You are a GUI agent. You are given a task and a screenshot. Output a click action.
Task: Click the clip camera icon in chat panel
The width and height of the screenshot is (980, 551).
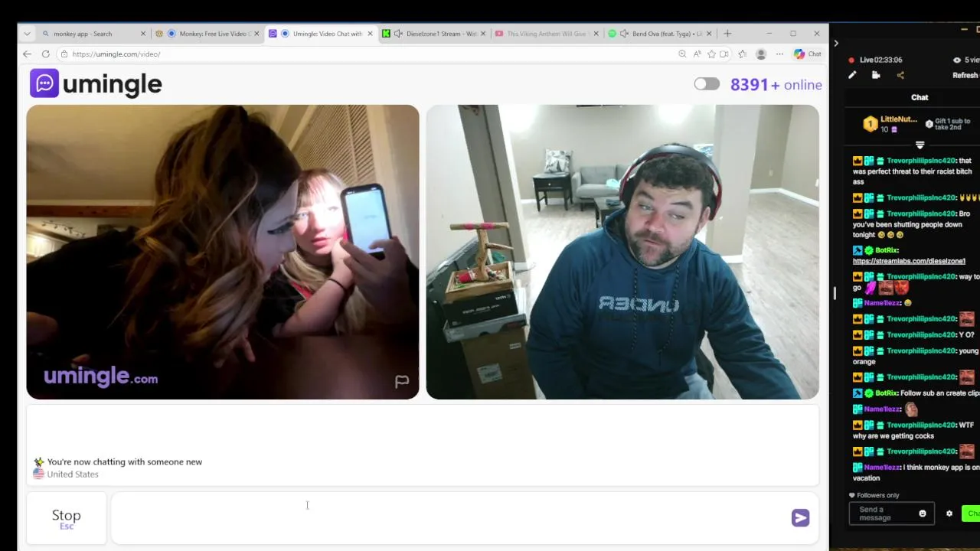pos(876,75)
